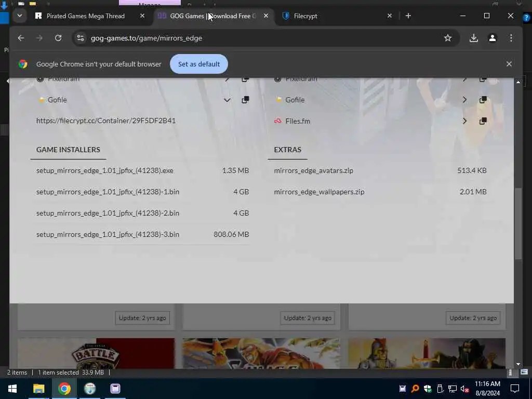Click the scrollbar down arrow
The height and width of the screenshot is (399, 532).
(x=518, y=364)
